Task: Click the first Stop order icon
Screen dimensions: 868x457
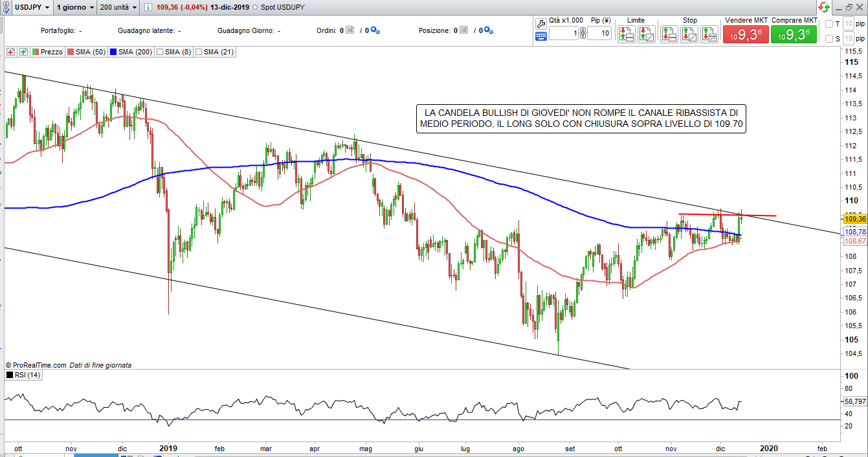Action: [x=670, y=34]
